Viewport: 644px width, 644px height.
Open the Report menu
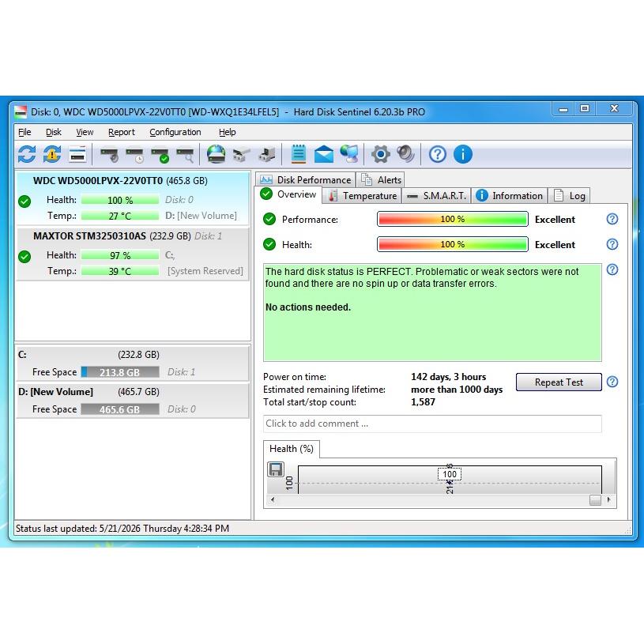(121, 132)
